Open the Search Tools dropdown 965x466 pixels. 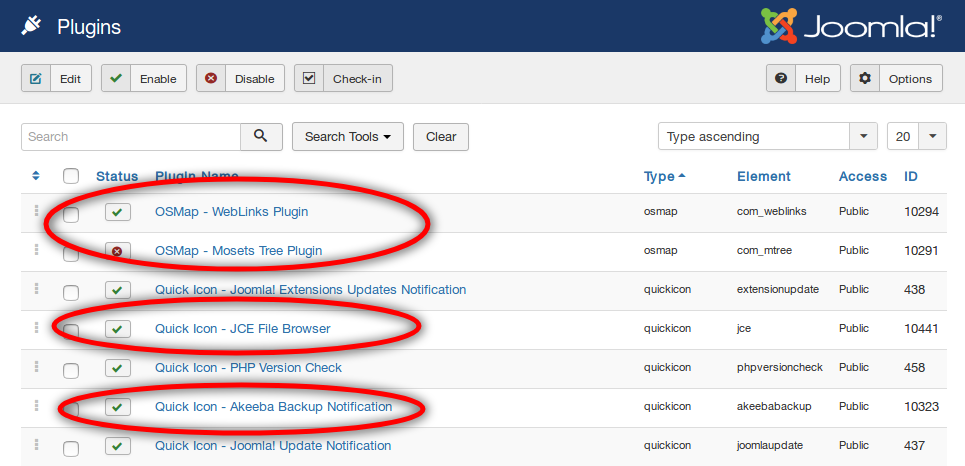point(348,137)
